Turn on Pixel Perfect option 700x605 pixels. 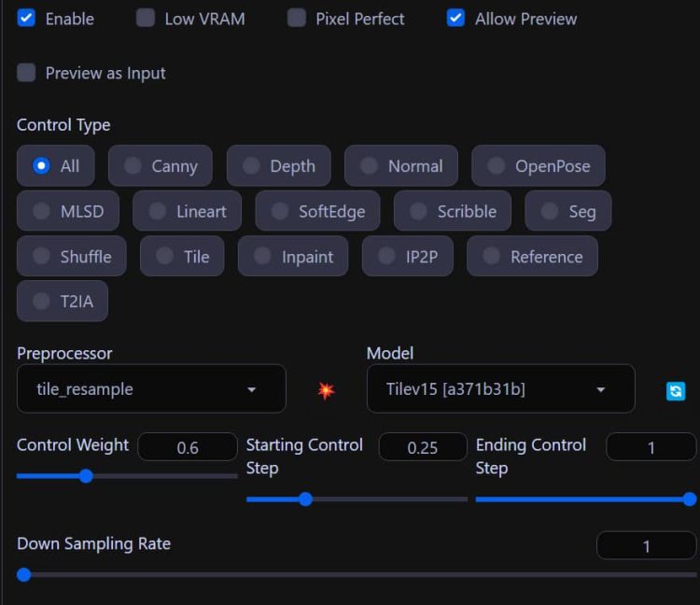(297, 19)
